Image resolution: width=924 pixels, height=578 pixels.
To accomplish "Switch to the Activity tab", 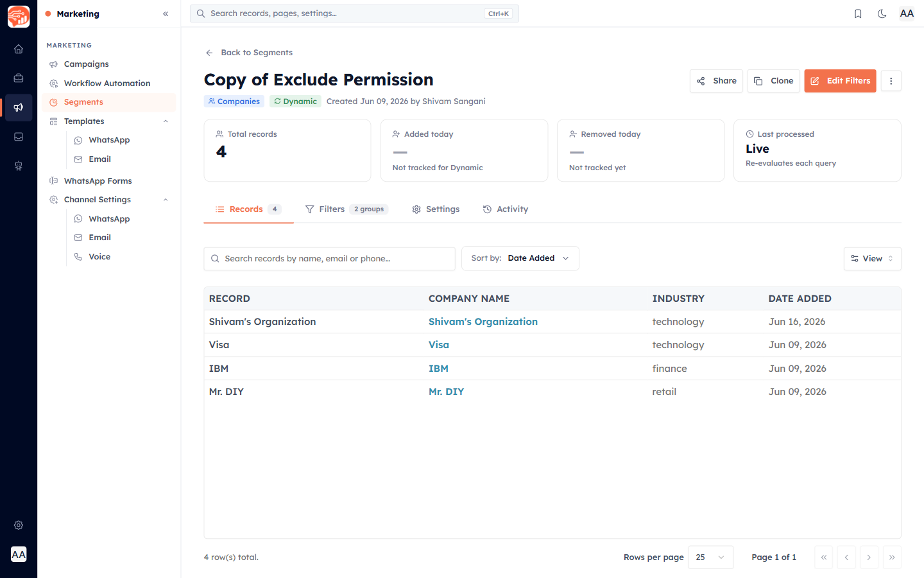I will [x=506, y=209].
